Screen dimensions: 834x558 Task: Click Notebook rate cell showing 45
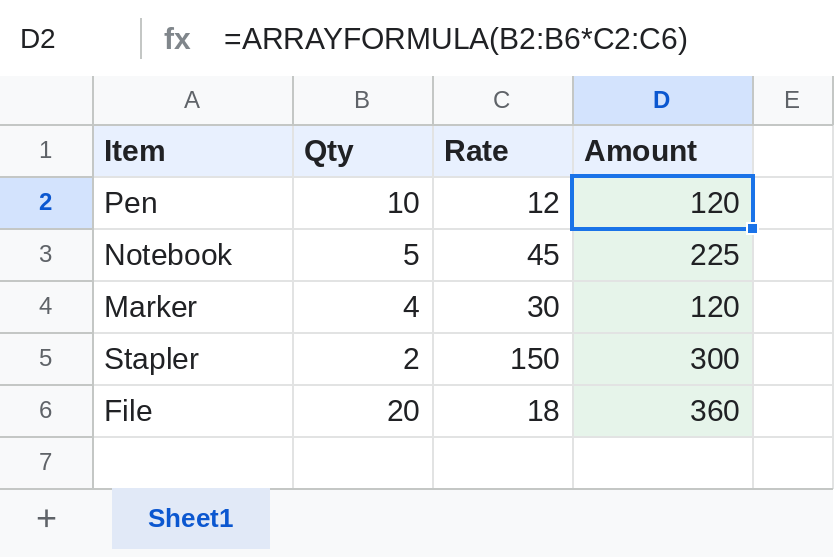(503, 255)
